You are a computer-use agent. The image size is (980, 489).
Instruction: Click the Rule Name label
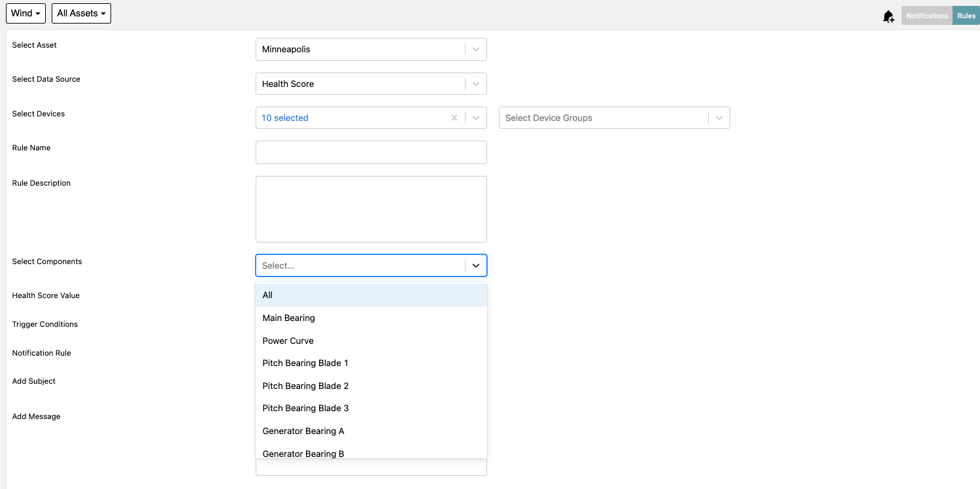pyautogui.click(x=31, y=148)
